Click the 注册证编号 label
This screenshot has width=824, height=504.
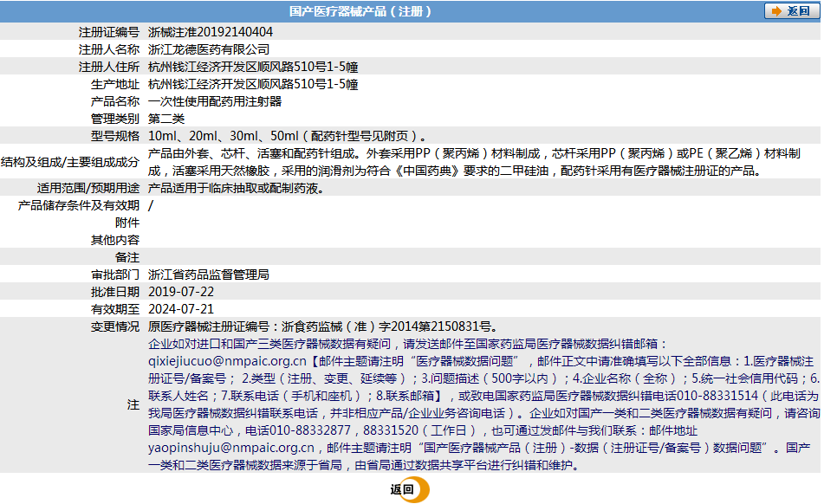pyautogui.click(x=109, y=32)
